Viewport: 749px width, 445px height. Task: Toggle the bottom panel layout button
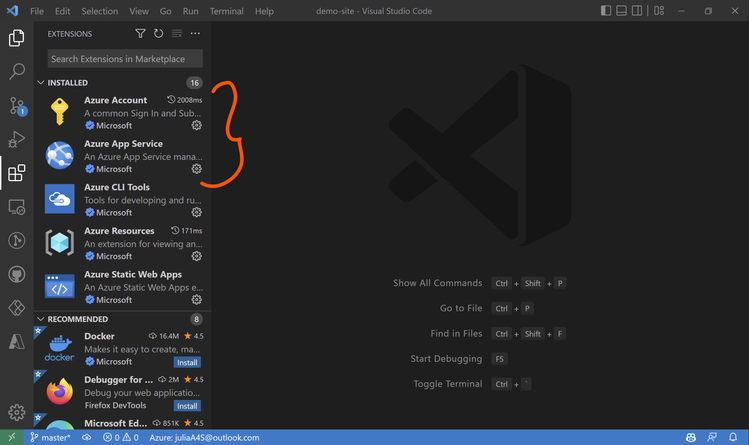coord(621,11)
